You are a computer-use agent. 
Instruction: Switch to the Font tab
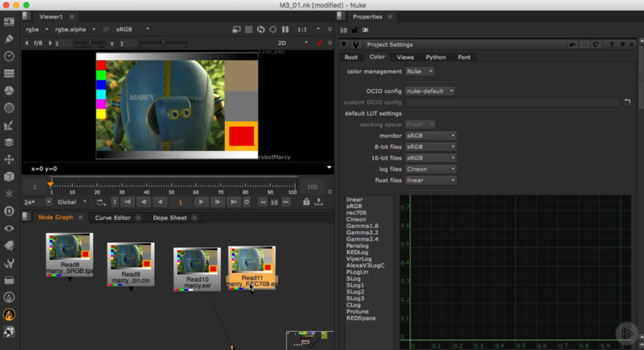pos(464,57)
